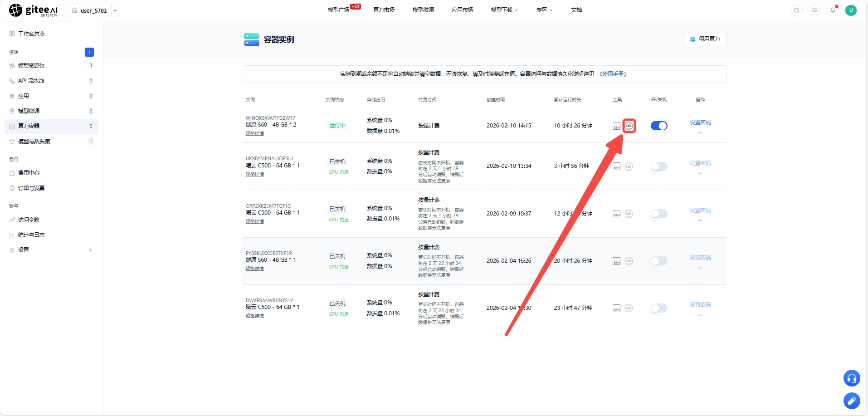The width and height of the screenshot is (868, 416).
Task: Turn off the WINOK6XWJTYDZW17 power switch
Action: click(x=659, y=126)
